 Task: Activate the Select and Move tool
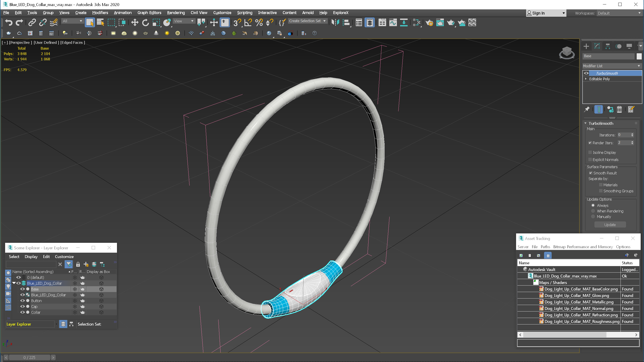pos(135,23)
